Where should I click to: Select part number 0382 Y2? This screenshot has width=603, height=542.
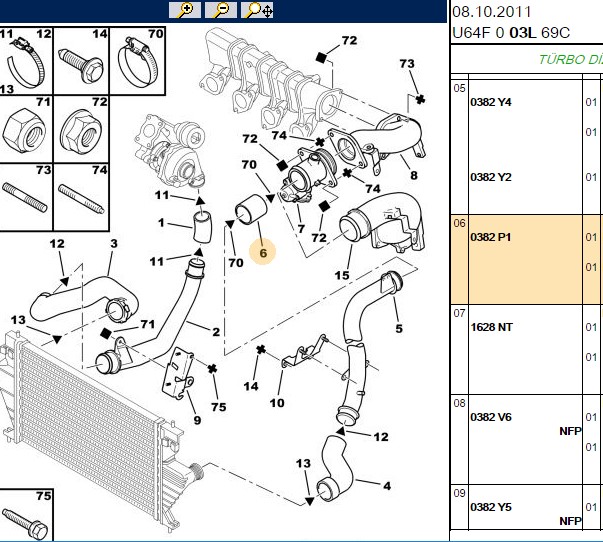491,177
